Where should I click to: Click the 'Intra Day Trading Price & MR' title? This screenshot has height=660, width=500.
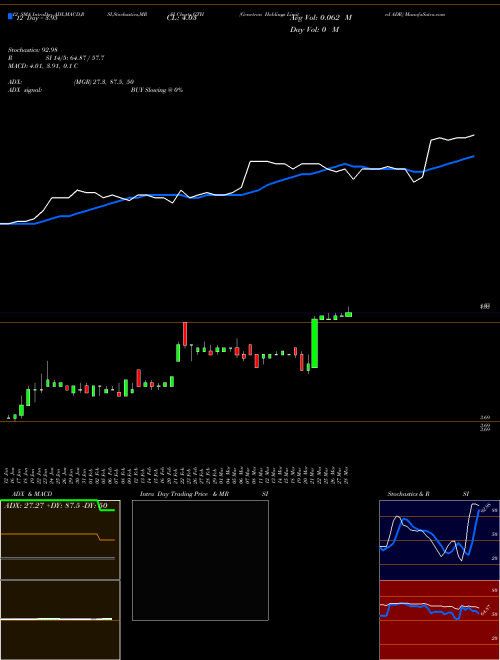(x=184, y=494)
